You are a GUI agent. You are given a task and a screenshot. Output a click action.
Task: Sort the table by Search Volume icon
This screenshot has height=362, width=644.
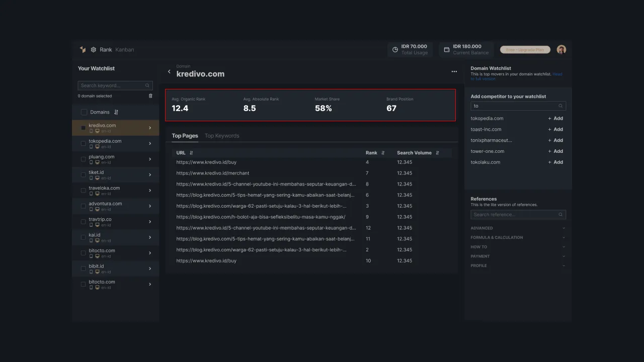(437, 153)
